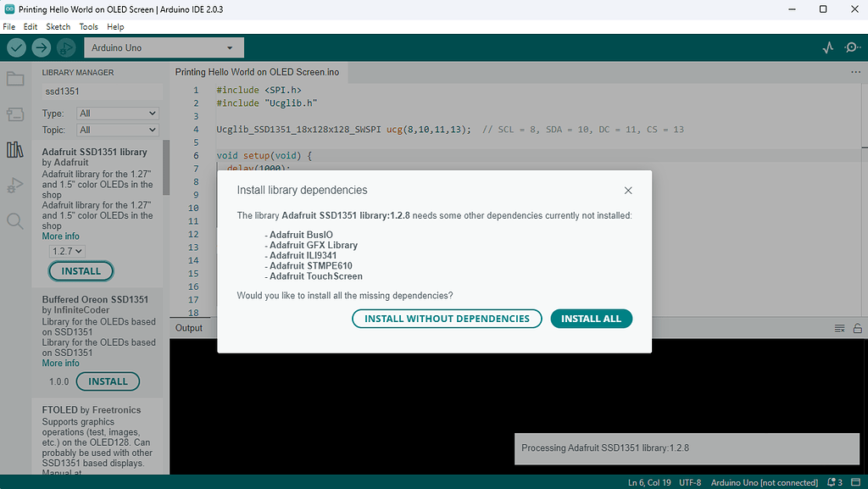Click Arduino Uno [not connected] status entry
This screenshot has height=489, width=868.
[764, 482]
